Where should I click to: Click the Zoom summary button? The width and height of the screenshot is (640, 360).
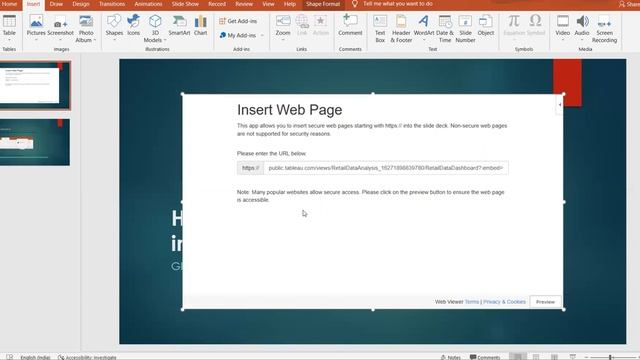pos(283,28)
